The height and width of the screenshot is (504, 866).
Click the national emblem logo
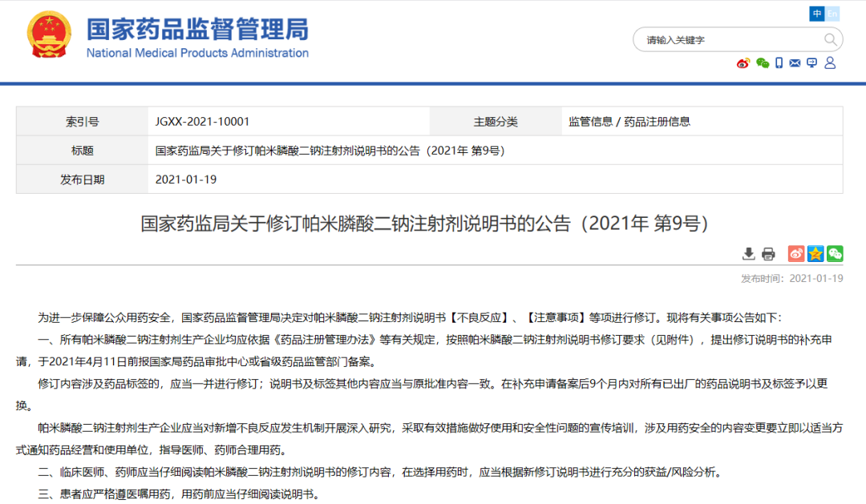pos(49,35)
